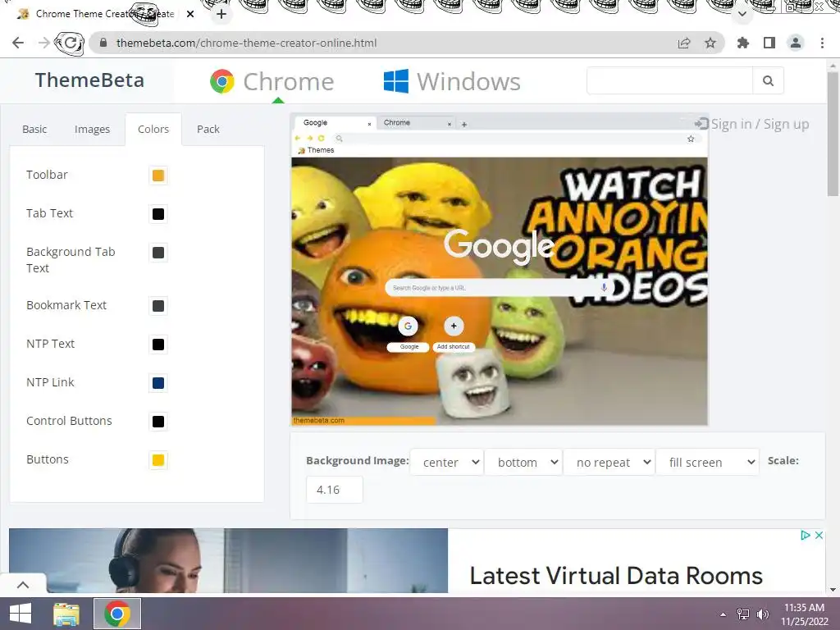
Task: Select the Chrome themes section
Action: tap(272, 81)
